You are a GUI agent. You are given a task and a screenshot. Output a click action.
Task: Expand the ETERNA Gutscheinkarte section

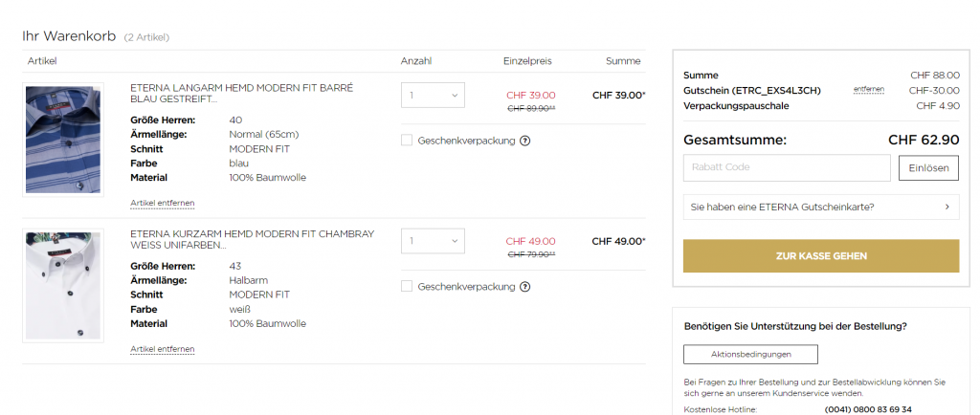click(820, 207)
